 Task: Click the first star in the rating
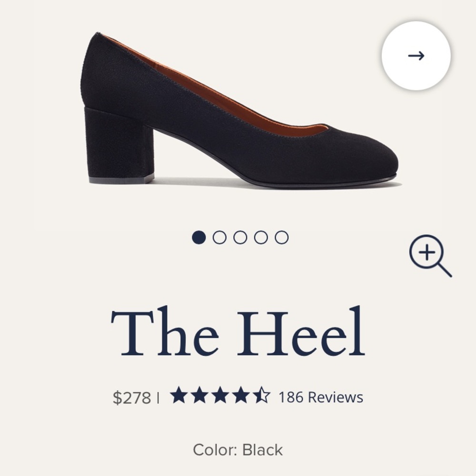[178, 394]
